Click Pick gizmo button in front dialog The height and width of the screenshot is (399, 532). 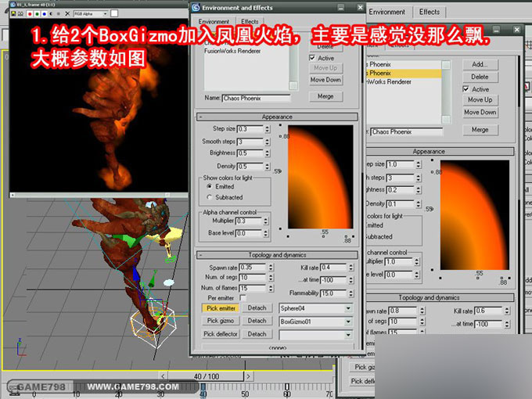tap(221, 321)
